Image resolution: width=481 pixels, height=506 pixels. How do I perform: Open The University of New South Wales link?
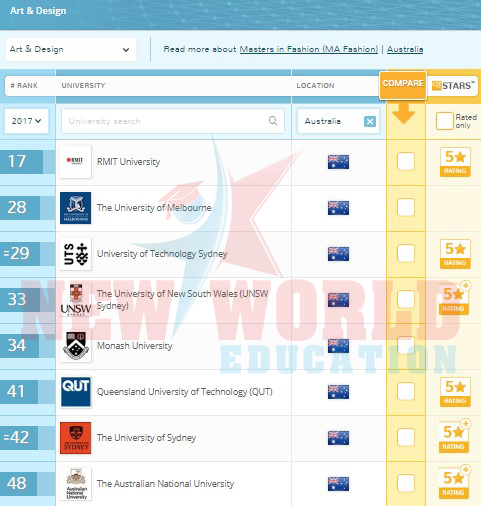(x=182, y=300)
